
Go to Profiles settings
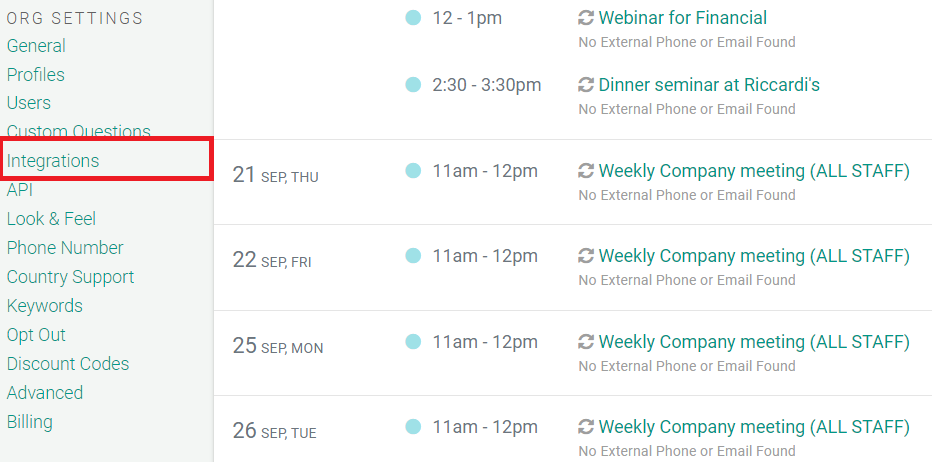point(36,74)
